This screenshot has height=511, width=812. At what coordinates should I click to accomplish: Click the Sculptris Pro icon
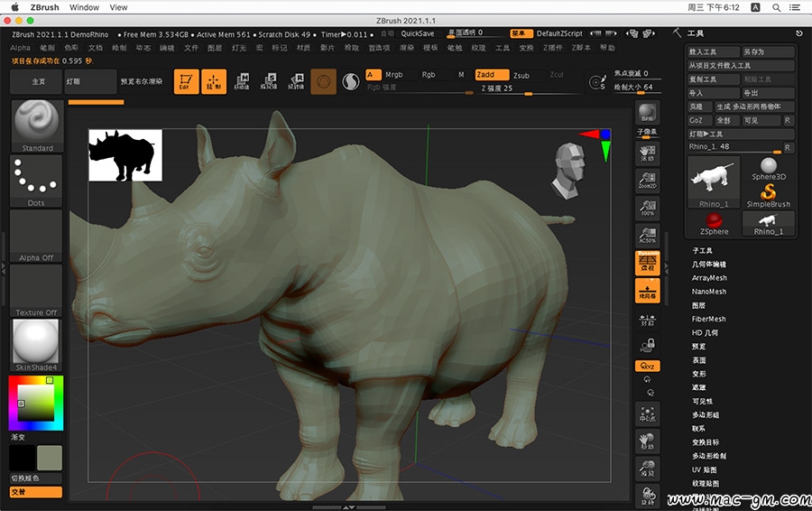351,81
